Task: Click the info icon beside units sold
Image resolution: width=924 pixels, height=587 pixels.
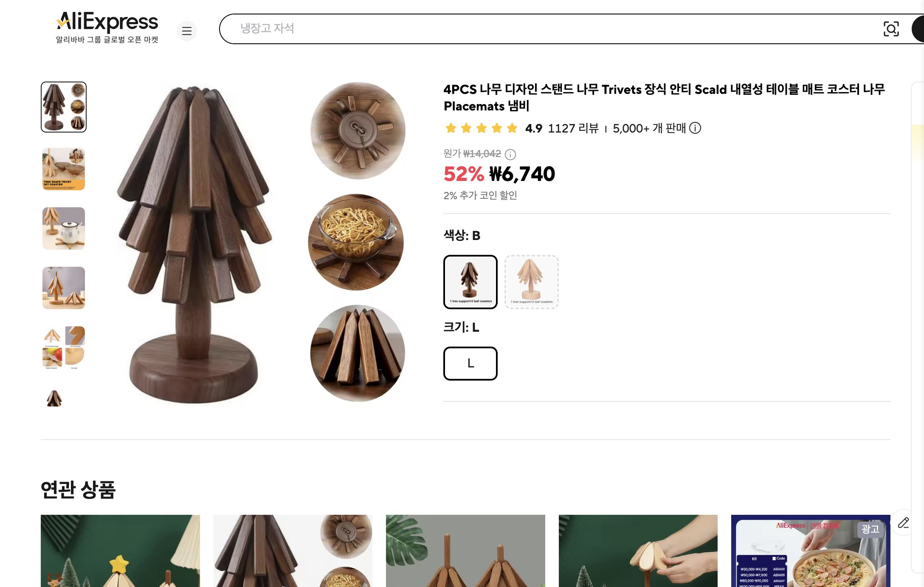Action: coord(695,128)
